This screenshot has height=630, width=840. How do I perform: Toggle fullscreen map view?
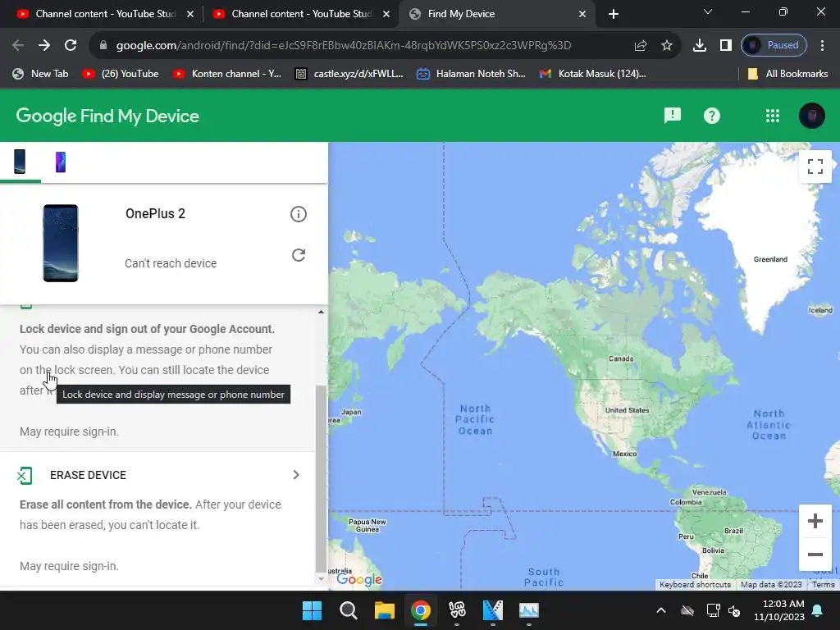(x=815, y=167)
